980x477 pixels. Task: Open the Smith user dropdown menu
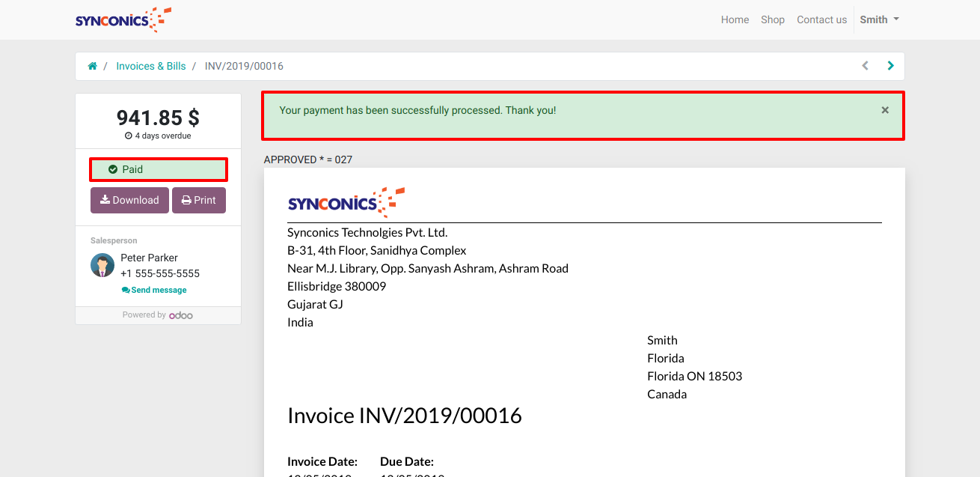pyautogui.click(x=879, y=20)
